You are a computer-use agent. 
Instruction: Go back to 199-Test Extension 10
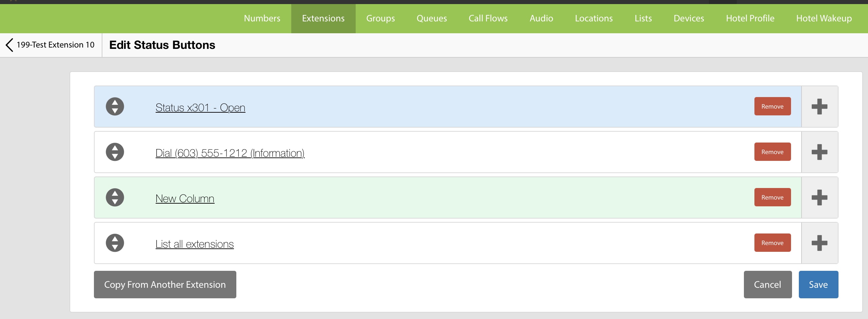(x=50, y=45)
